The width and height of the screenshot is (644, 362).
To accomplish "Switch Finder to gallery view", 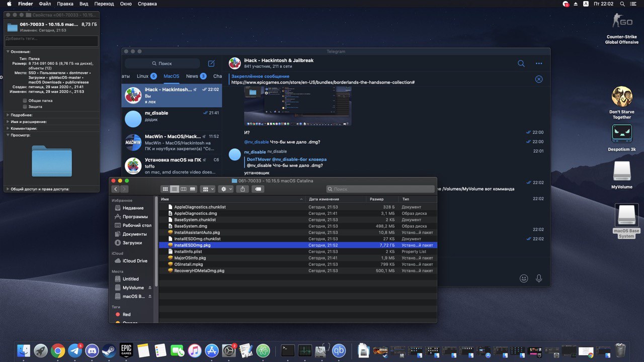I will click(x=193, y=189).
